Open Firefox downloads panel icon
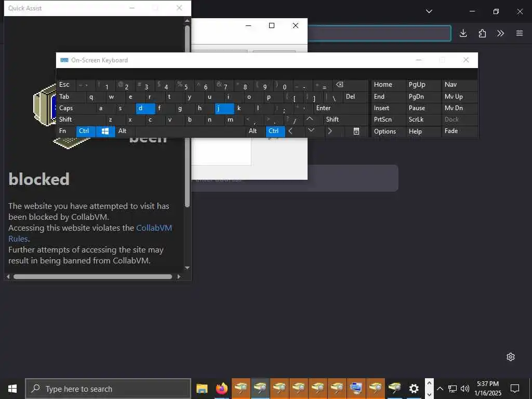This screenshot has height=399, width=532. [463, 33]
